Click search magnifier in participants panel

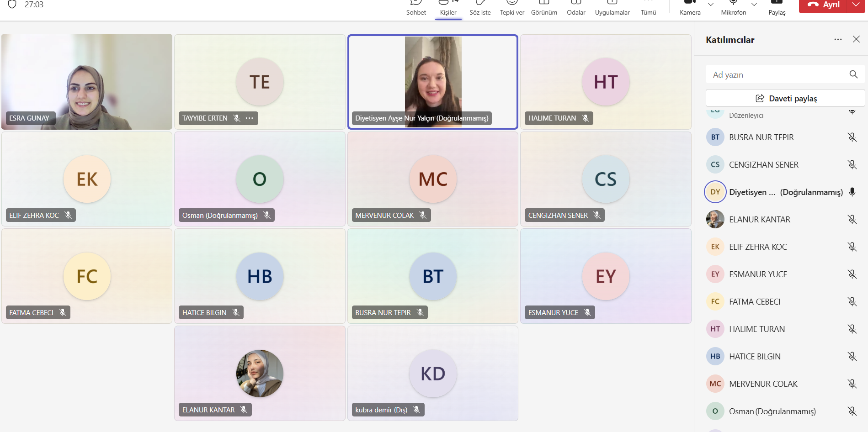pyautogui.click(x=853, y=74)
